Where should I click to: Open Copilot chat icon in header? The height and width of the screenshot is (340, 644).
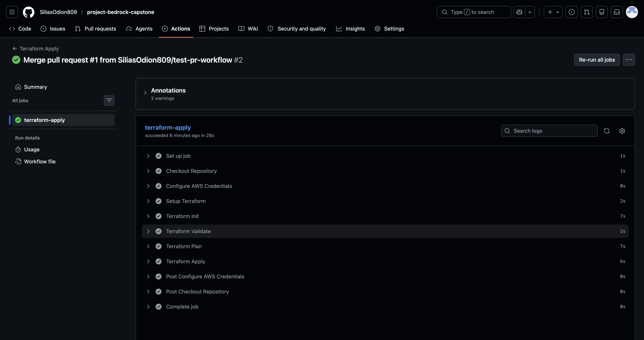(519, 12)
